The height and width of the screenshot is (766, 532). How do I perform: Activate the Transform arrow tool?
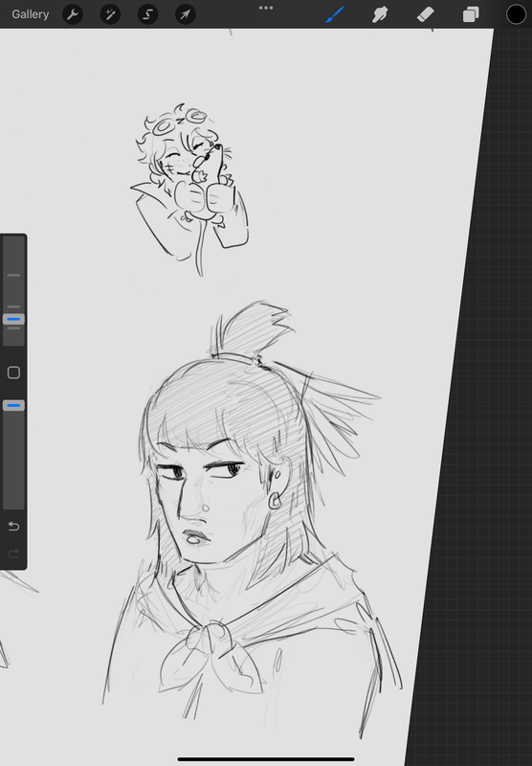[x=186, y=14]
